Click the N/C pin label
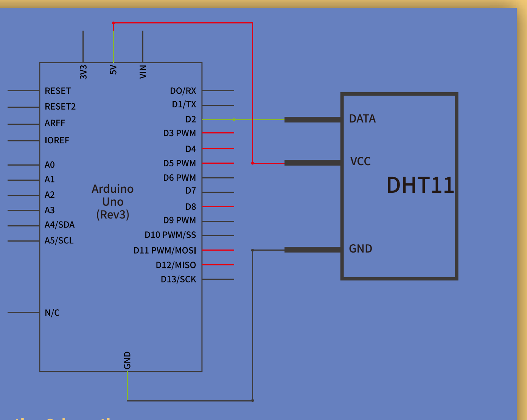 52,313
